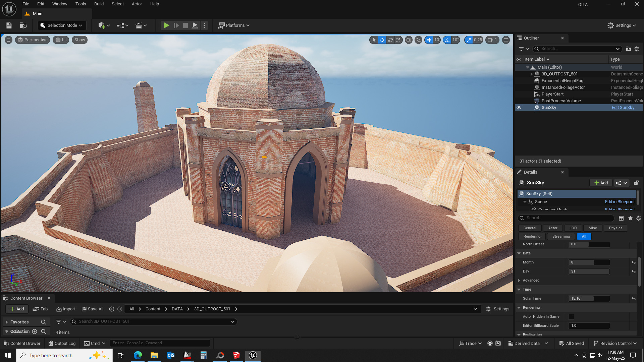The image size is (644, 362).
Task: Open Details property matrix table icon
Action: coord(621,218)
